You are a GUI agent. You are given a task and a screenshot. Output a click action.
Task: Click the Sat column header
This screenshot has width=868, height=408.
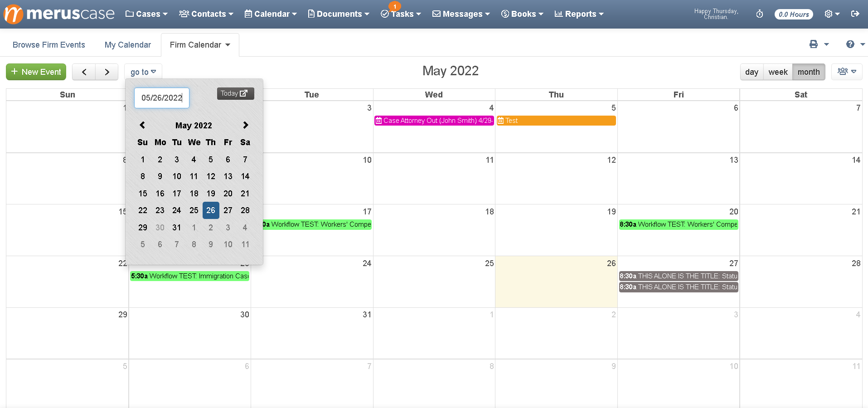801,95
